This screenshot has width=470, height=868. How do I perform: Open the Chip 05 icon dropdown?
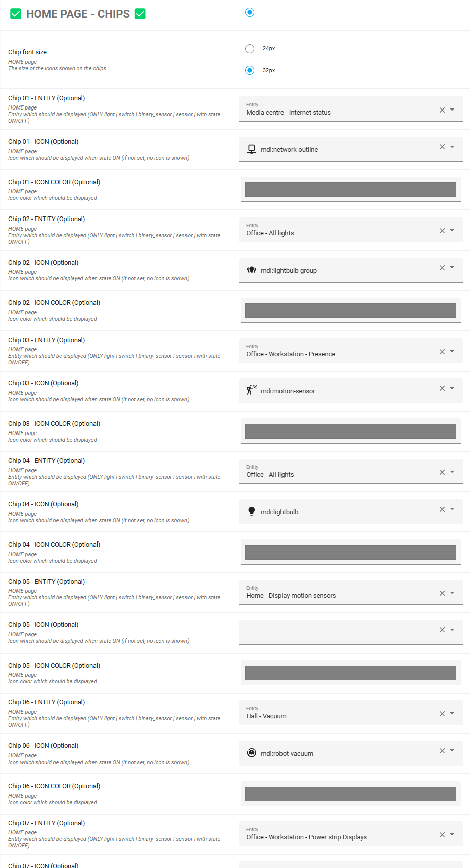coord(452,630)
